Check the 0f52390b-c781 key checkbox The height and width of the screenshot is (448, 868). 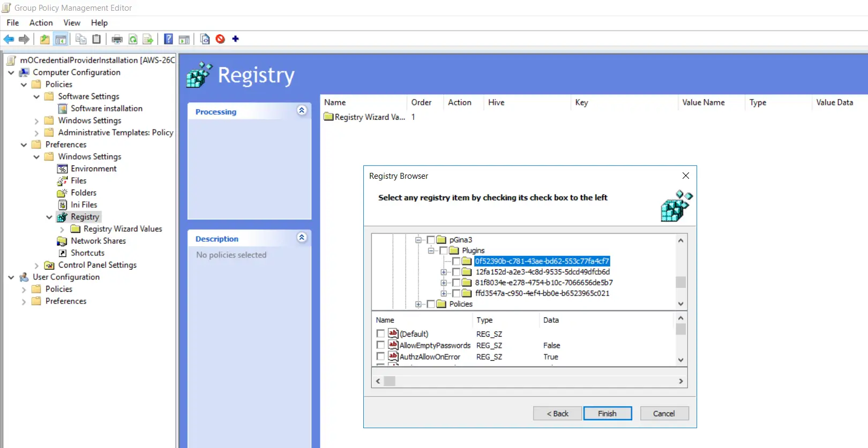pos(456,261)
